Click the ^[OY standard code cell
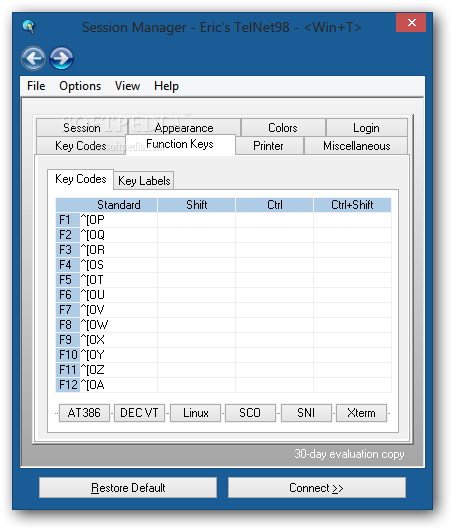 pyautogui.click(x=119, y=355)
